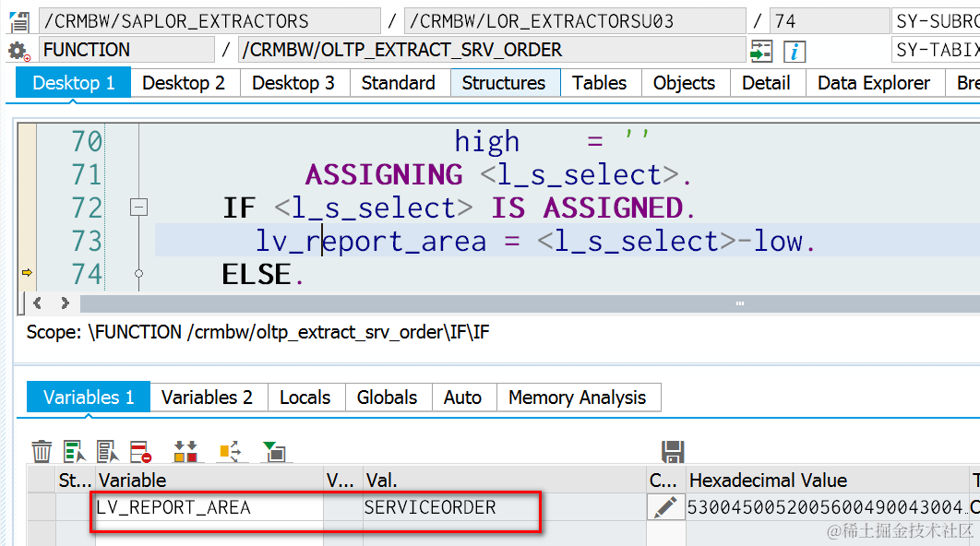
Task: Click the gear settings icon by FUNCTION
Action: [x=18, y=51]
